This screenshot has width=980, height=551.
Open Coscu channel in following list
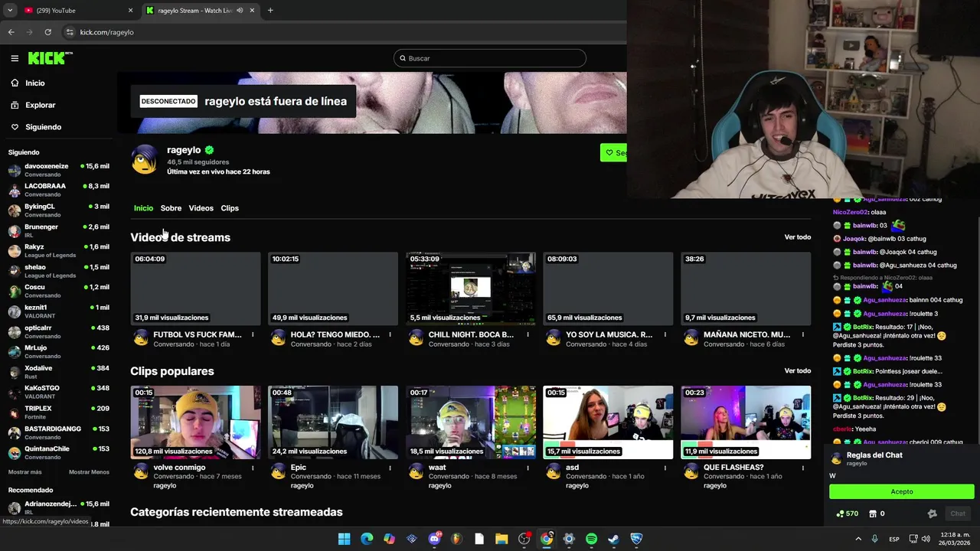click(x=58, y=291)
